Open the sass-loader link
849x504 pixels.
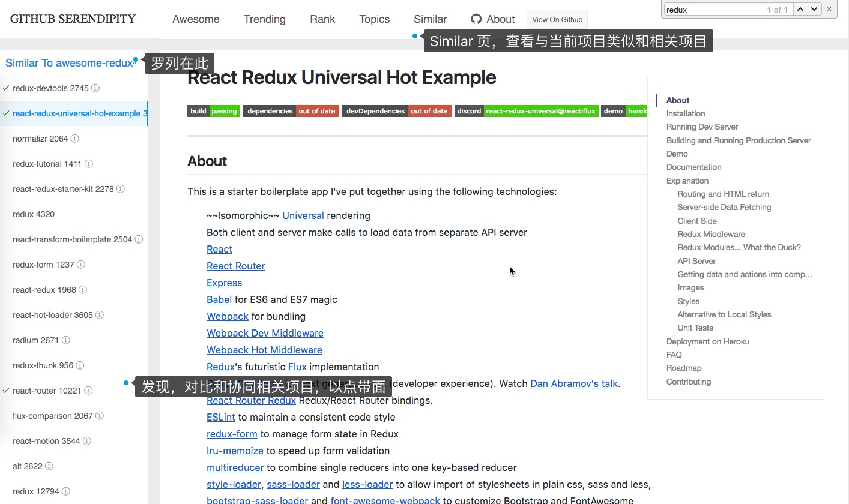293,484
